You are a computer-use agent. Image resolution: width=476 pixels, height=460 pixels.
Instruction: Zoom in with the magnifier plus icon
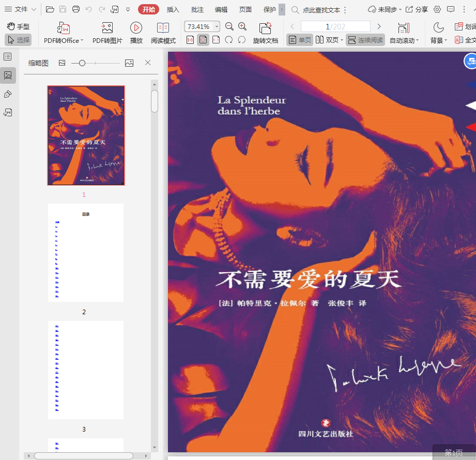point(242,27)
